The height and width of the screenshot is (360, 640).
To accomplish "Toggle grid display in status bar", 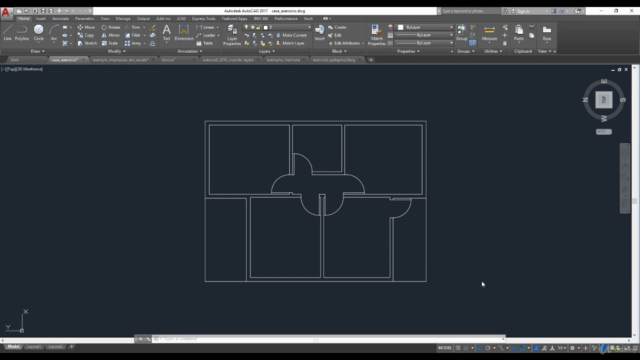I will (458, 348).
